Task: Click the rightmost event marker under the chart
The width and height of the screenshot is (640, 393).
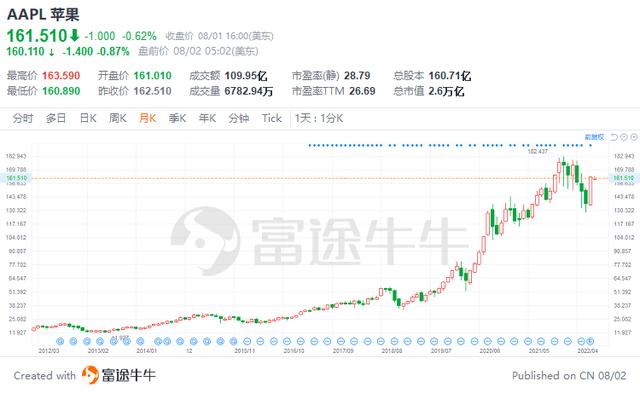Action: click(590, 341)
